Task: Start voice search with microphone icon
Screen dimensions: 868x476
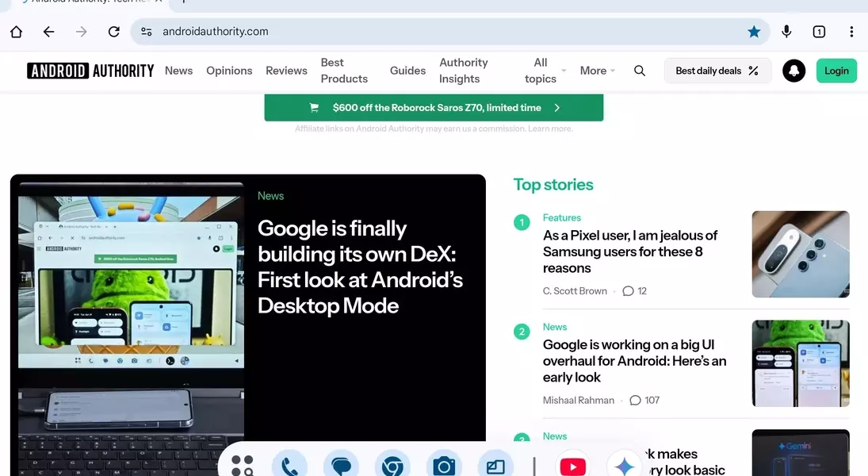Action: pos(786,32)
